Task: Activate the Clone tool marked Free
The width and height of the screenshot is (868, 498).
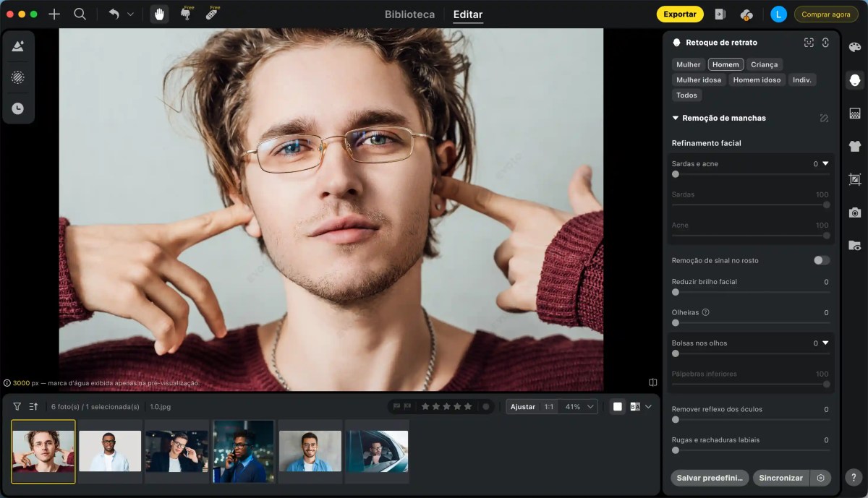Action: coord(186,14)
